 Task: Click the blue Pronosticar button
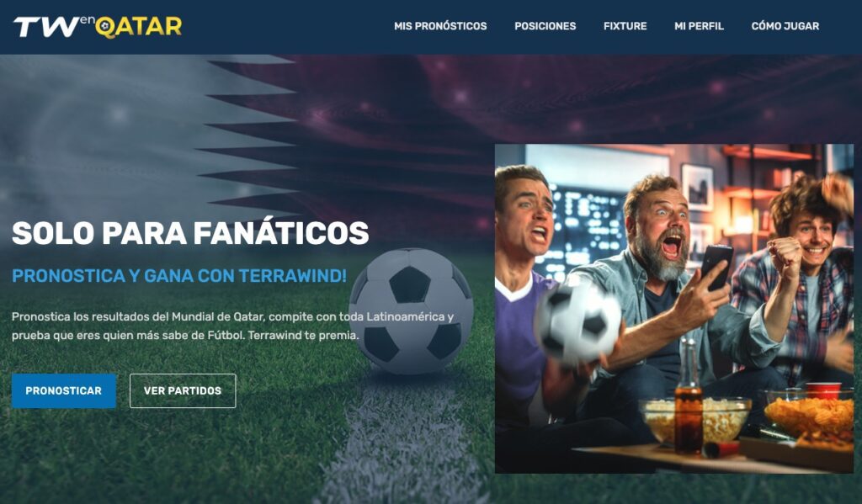coord(64,390)
